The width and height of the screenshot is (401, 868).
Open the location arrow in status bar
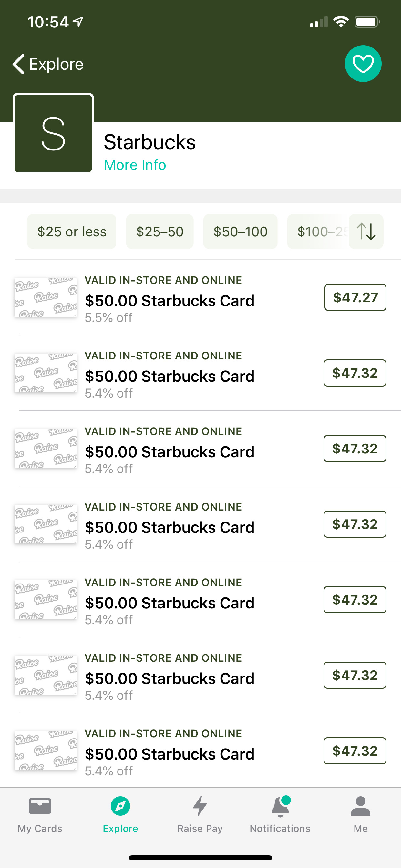pyautogui.click(x=78, y=22)
